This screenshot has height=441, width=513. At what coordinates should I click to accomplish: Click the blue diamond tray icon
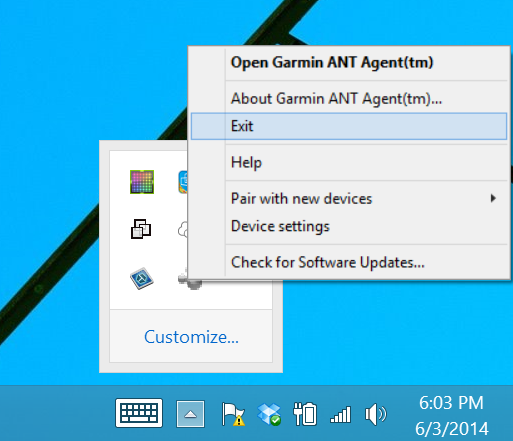click(142, 278)
